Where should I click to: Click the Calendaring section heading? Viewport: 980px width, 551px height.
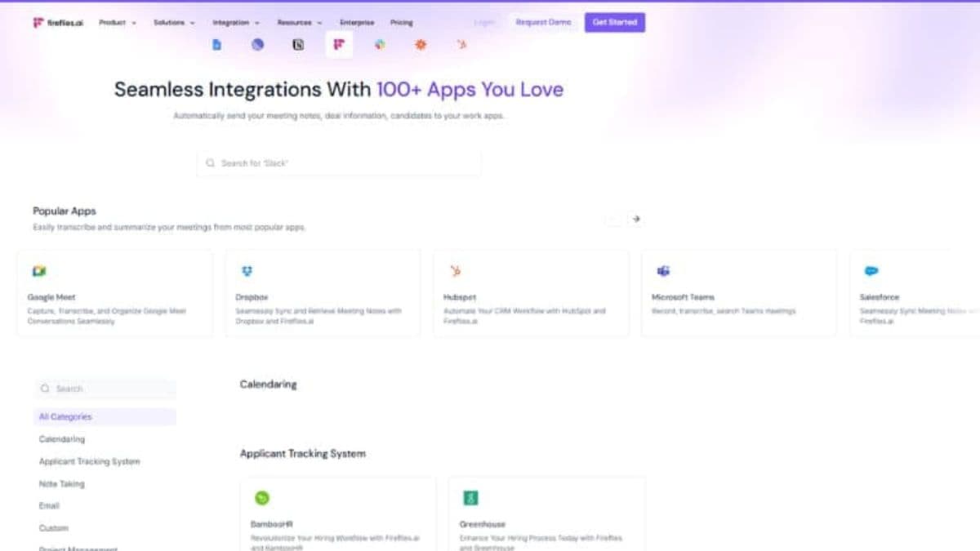pyautogui.click(x=268, y=384)
